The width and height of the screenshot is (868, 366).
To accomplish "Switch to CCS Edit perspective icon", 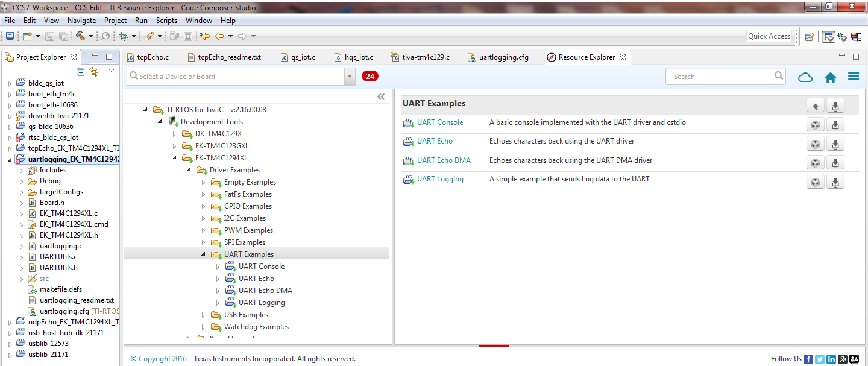I will [x=829, y=36].
